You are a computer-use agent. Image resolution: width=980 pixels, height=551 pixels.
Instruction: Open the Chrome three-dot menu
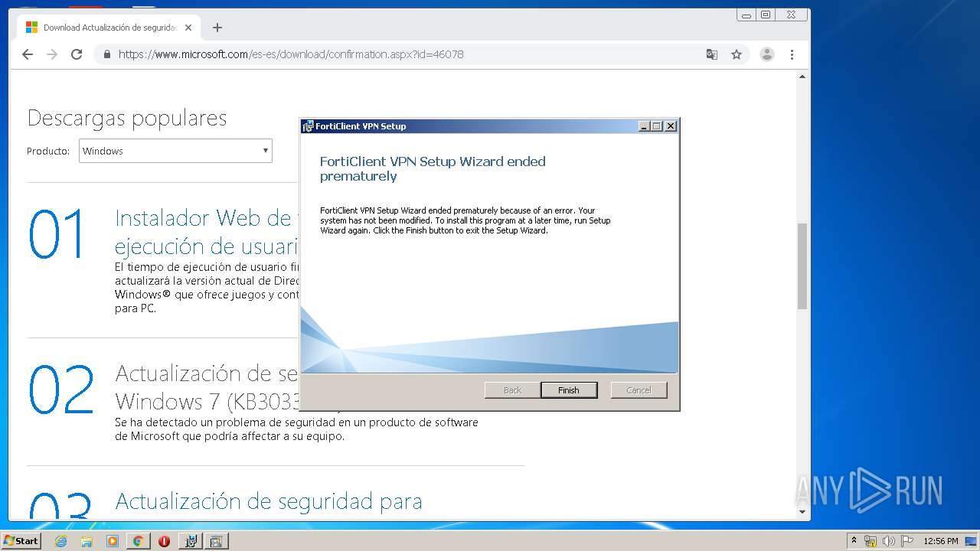[792, 54]
